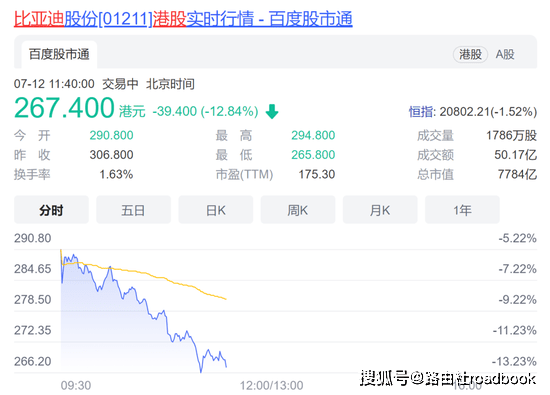The image size is (550, 395).
Task: Select the 周K chart tab
Action: pyautogui.click(x=298, y=210)
